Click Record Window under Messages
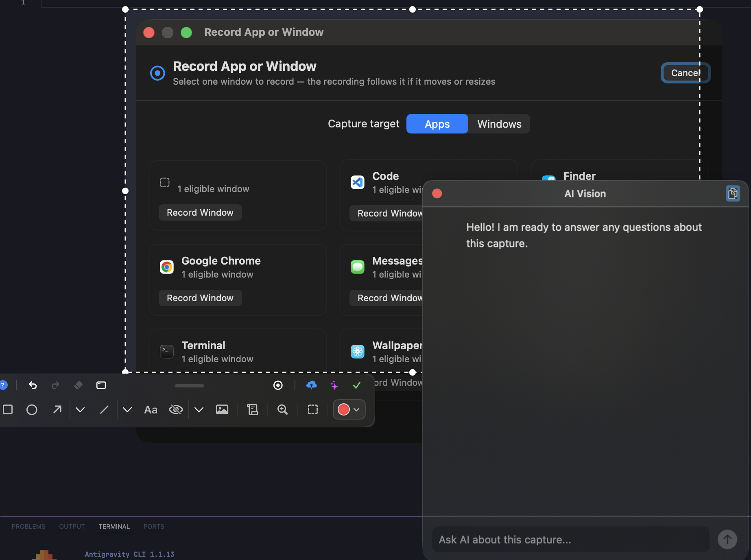This screenshot has height=560, width=751. pos(386,298)
